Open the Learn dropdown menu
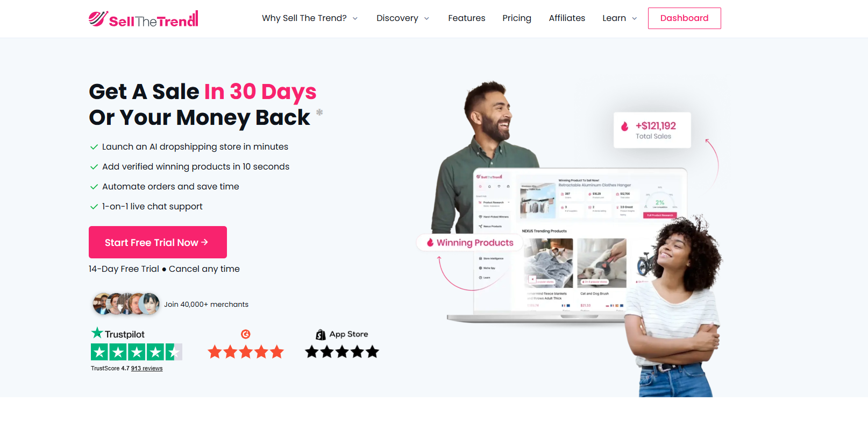 click(620, 18)
